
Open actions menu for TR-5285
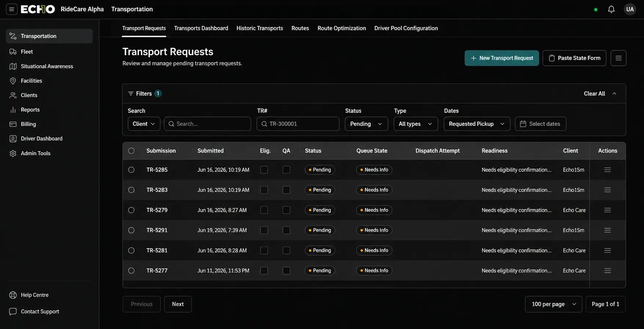pos(608,170)
